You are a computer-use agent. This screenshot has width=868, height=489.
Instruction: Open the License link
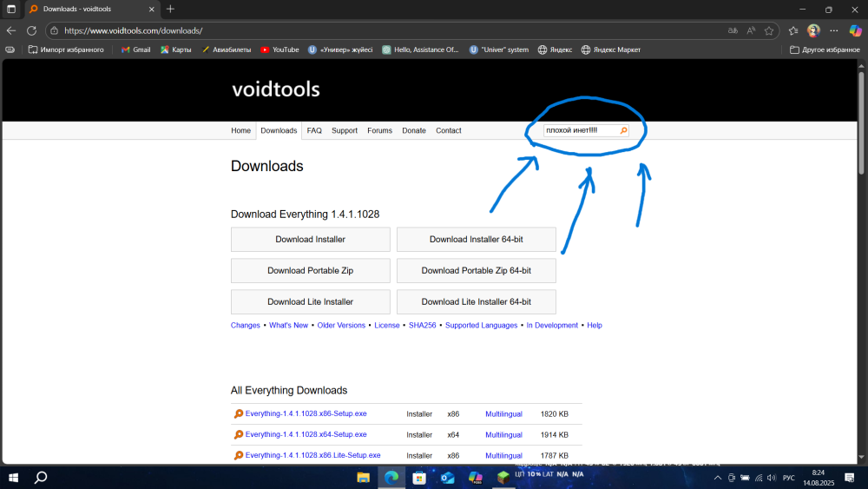tap(387, 325)
